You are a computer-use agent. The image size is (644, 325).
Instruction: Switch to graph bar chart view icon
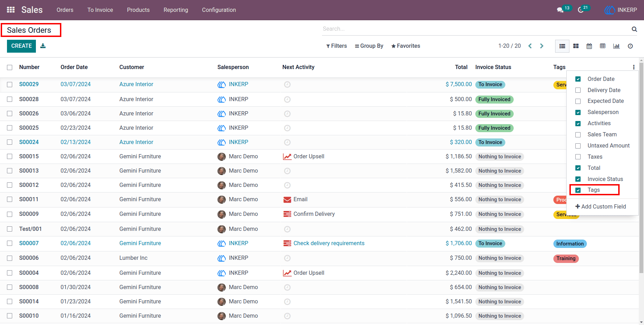click(x=616, y=46)
